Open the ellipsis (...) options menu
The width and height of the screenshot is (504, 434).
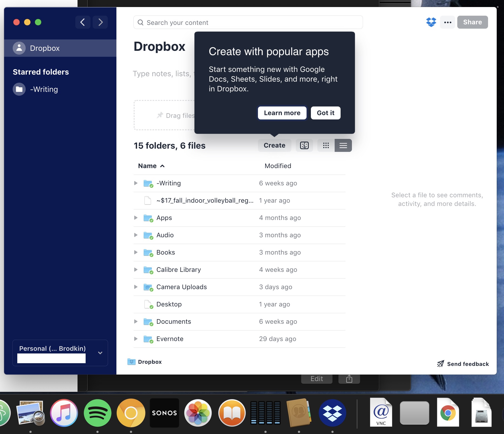click(x=447, y=22)
